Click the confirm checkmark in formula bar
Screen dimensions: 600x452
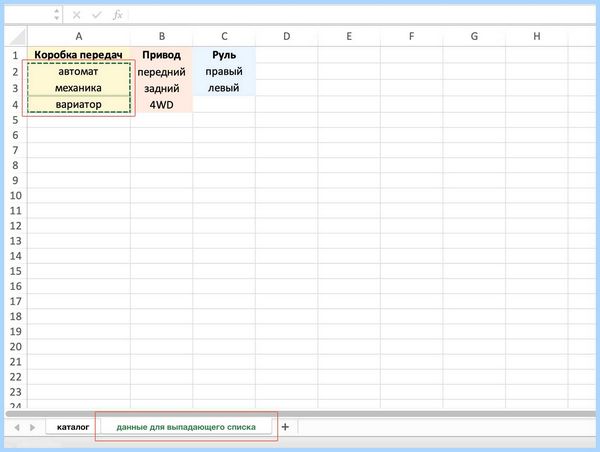point(97,15)
